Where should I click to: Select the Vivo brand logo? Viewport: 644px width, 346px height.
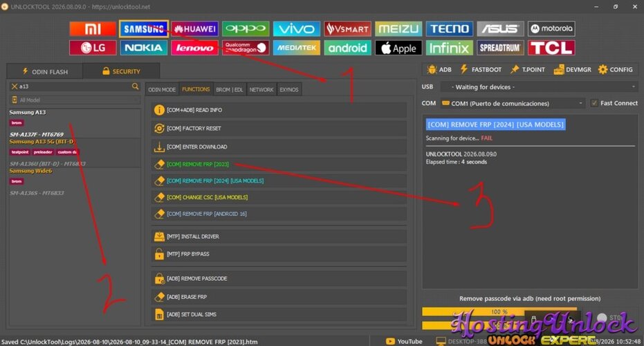click(297, 29)
